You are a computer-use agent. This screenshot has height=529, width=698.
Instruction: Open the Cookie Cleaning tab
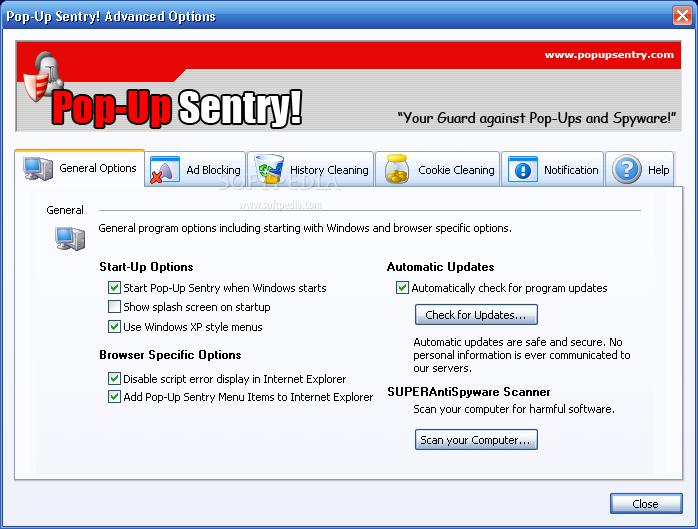pyautogui.click(x=438, y=169)
